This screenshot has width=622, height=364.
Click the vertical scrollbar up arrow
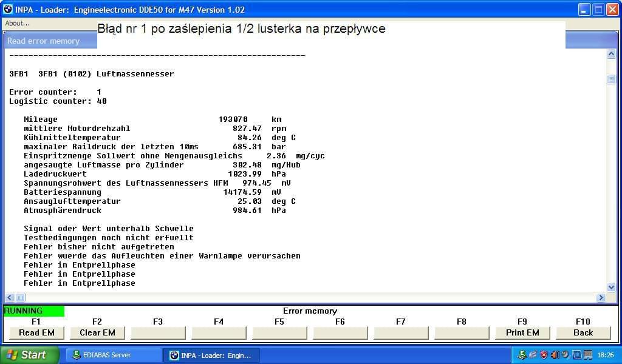611,54
